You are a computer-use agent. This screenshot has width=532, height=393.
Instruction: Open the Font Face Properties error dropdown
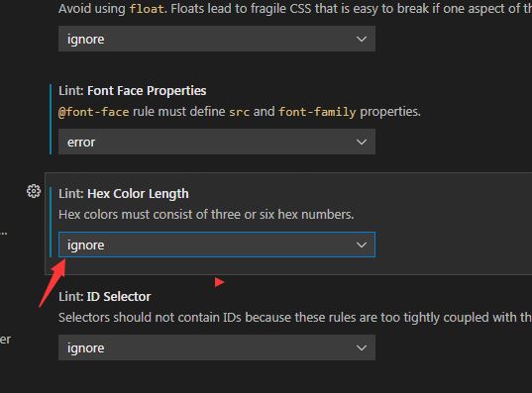pos(217,143)
